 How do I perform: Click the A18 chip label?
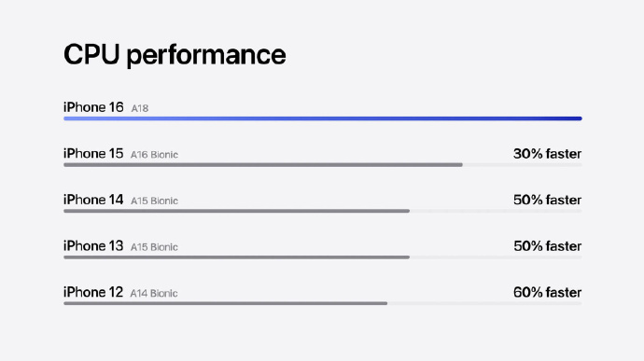pos(140,108)
